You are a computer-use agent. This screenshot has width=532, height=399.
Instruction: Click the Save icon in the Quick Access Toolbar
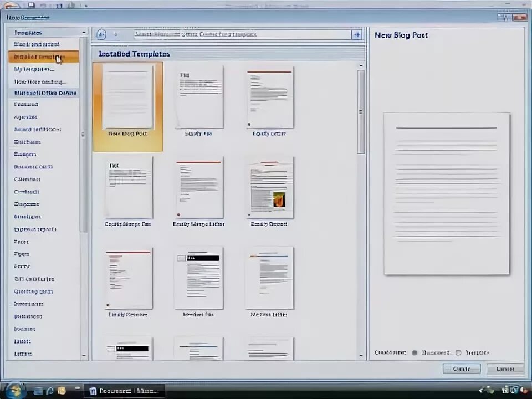pos(31,5)
